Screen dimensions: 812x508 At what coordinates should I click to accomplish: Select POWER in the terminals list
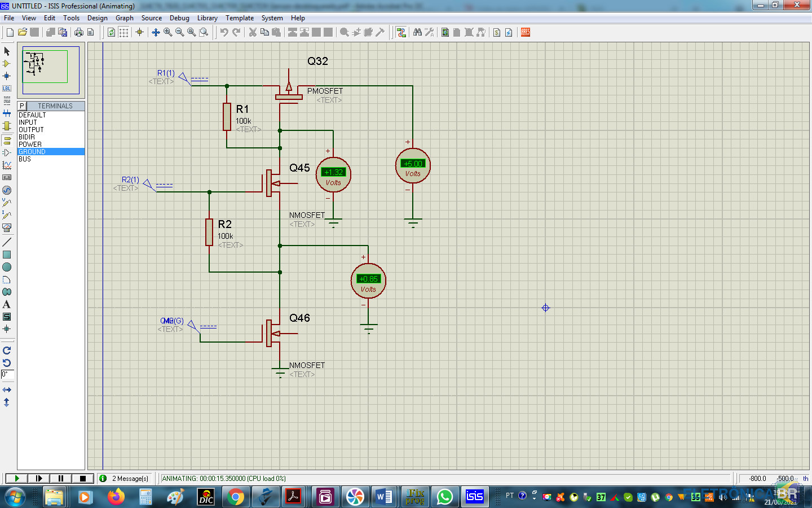[x=30, y=144]
